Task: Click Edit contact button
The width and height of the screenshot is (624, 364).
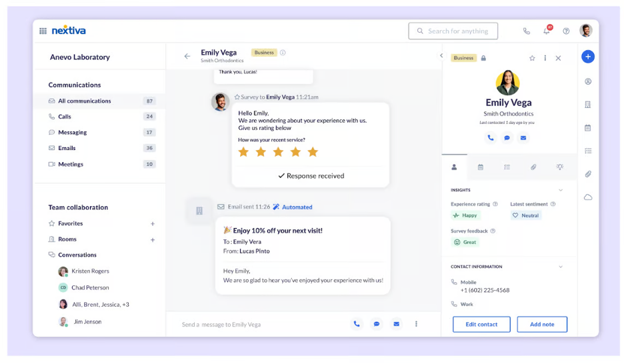Action: coord(481,324)
